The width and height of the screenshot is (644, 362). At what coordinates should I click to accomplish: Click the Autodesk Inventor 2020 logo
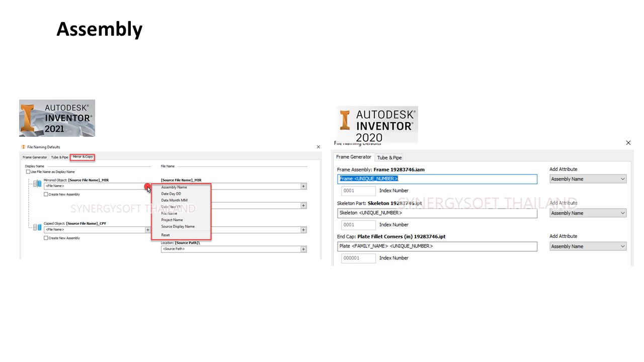tap(377, 124)
